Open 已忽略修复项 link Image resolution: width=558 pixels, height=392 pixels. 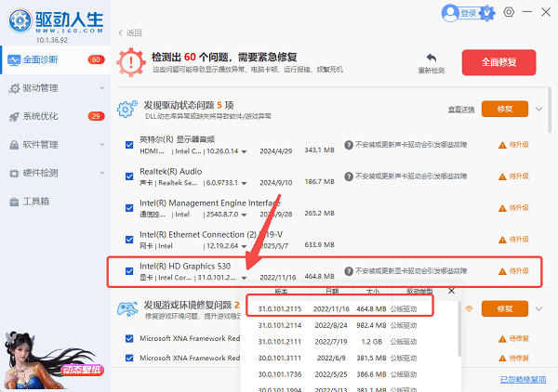point(523,380)
